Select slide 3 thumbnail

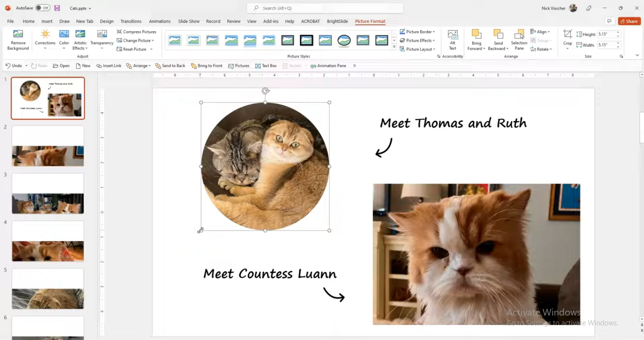(x=47, y=193)
